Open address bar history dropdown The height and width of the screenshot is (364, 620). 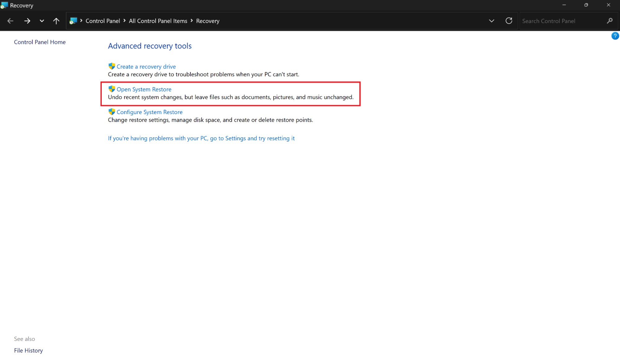[x=492, y=21]
